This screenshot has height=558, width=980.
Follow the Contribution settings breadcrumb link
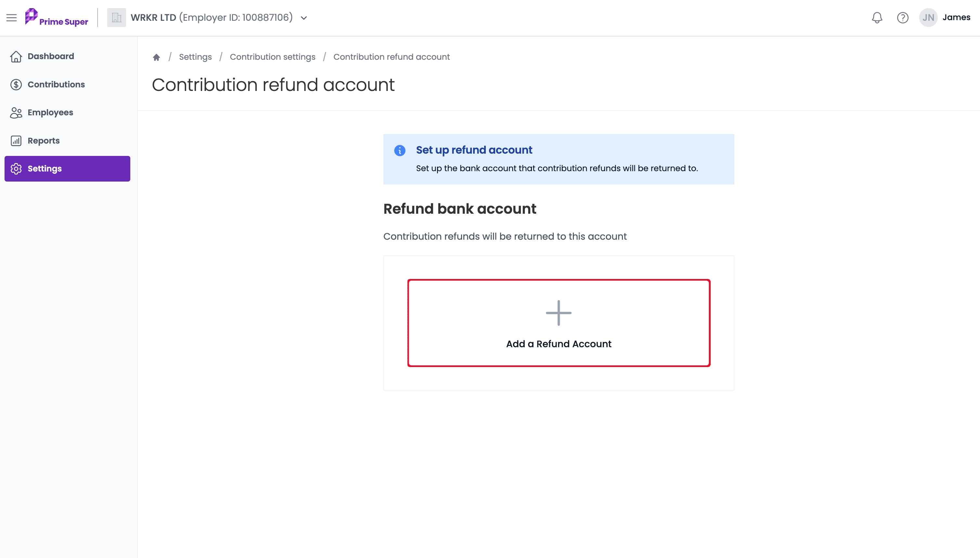(x=272, y=57)
